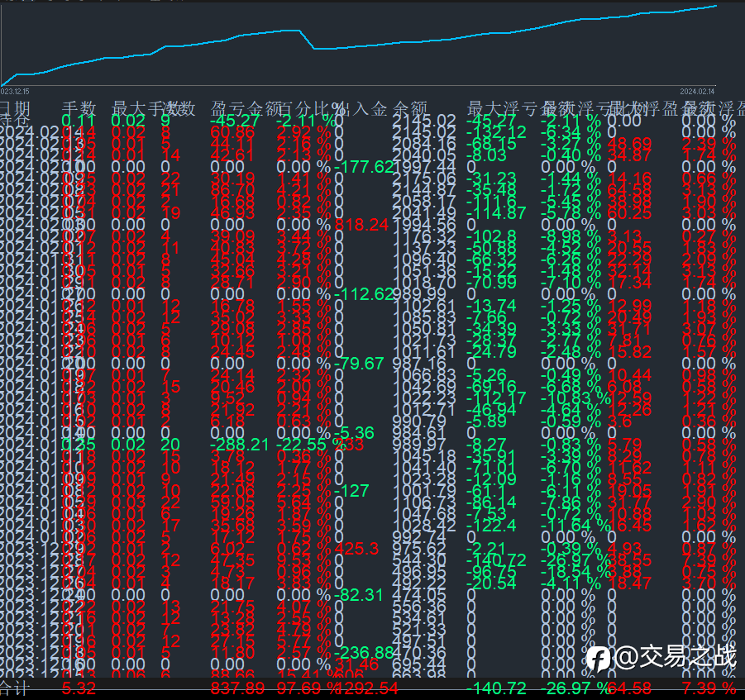Click floating profit cell 60.25

tap(630, 212)
